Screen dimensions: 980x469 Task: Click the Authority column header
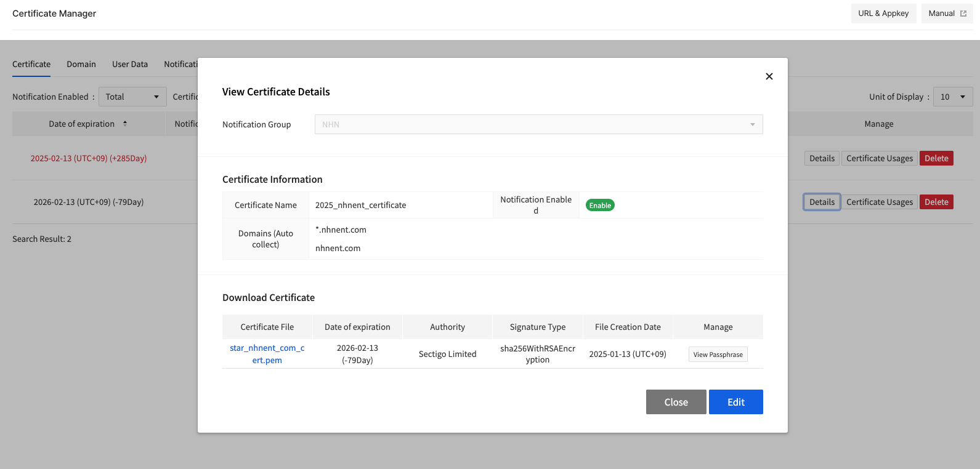(x=447, y=327)
